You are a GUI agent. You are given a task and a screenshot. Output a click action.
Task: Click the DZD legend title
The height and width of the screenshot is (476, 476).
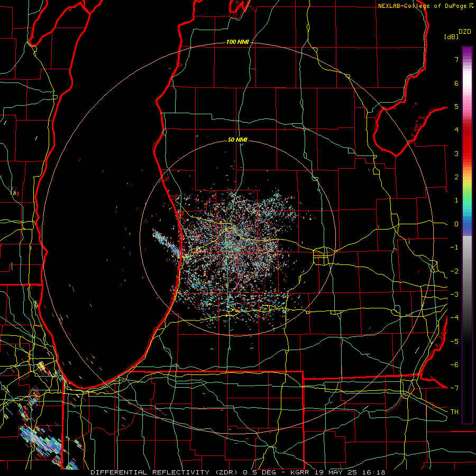coord(465,32)
